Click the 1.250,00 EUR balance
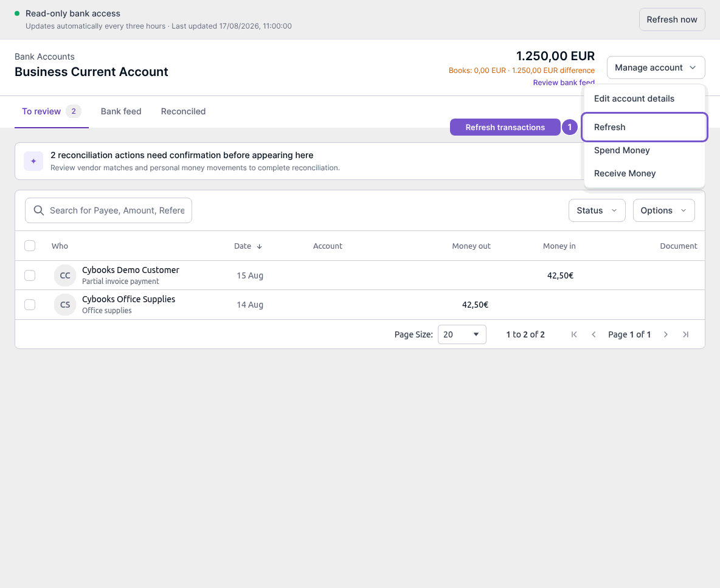The width and height of the screenshot is (720, 588). pyautogui.click(x=555, y=56)
